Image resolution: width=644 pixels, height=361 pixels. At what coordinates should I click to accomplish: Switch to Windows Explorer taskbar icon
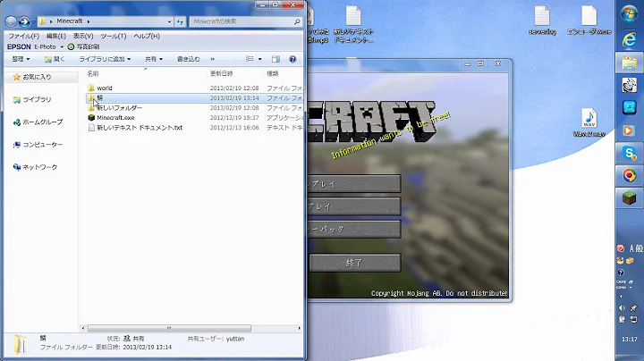(629, 63)
